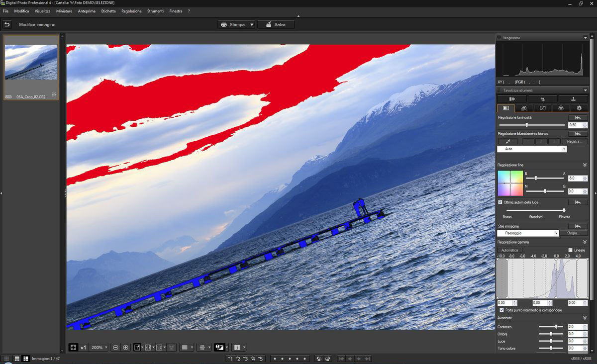The width and height of the screenshot is (597, 364).
Task: Click the Contrasto slider handle
Action: click(556, 327)
